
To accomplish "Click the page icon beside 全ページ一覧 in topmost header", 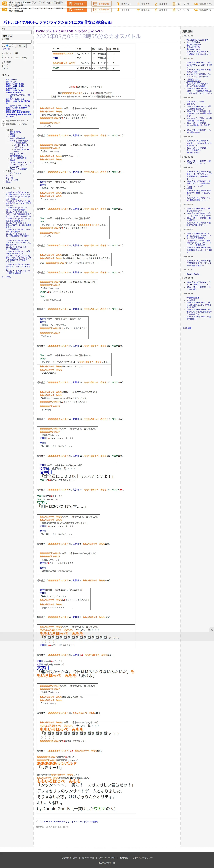I will pyautogui.click(x=174, y=4).
